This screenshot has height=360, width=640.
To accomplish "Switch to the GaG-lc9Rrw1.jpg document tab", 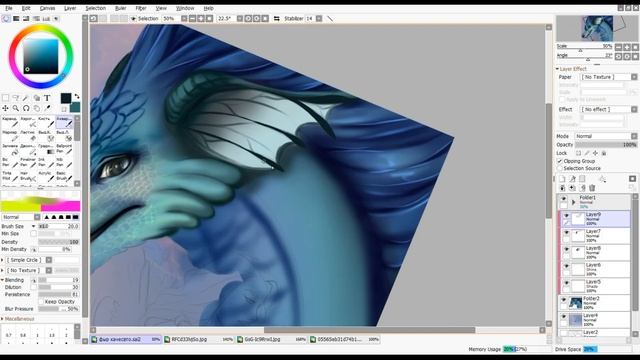I will click(x=272, y=340).
